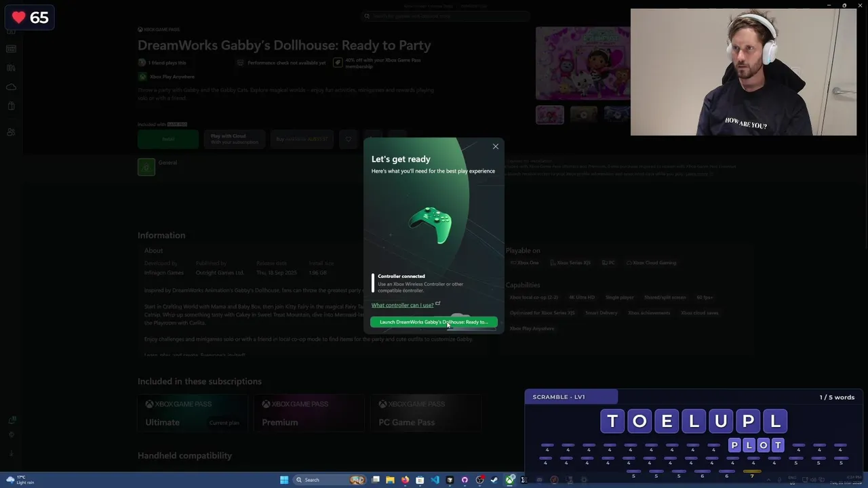
Task: Click the Xbox achievements capability tag
Action: click(x=649, y=313)
